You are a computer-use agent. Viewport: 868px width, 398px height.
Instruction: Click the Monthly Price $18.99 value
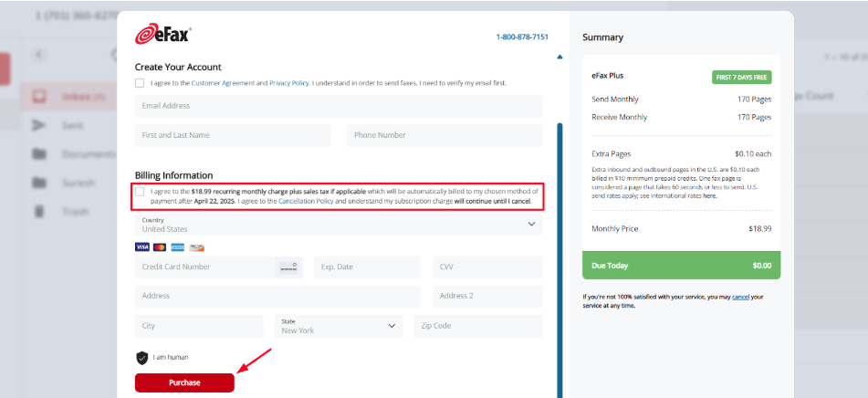tap(759, 228)
